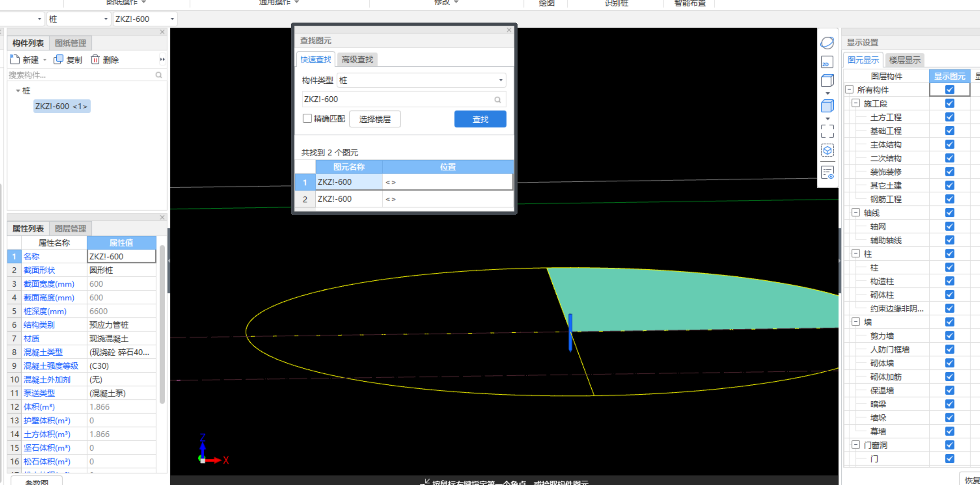980x485 pixels.
Task: Toggle 钢筋工程 display checkbox
Action: (950, 199)
